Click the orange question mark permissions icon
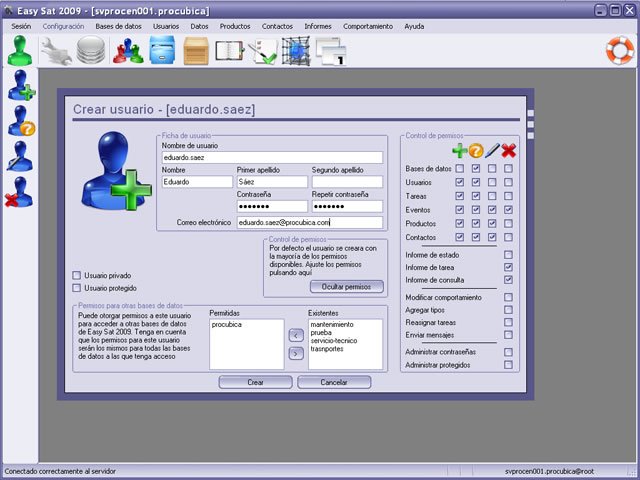Viewport: 640px width, 480px height. point(476,151)
